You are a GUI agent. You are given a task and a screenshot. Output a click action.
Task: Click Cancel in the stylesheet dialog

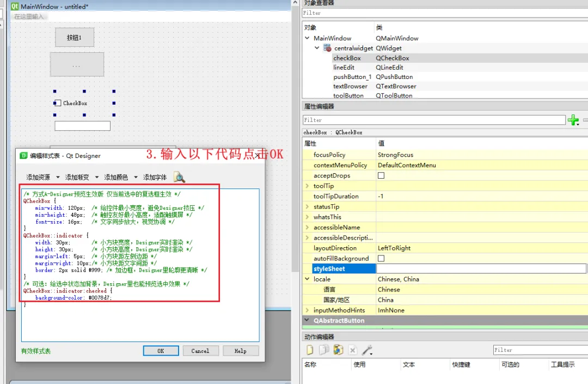[x=200, y=351]
